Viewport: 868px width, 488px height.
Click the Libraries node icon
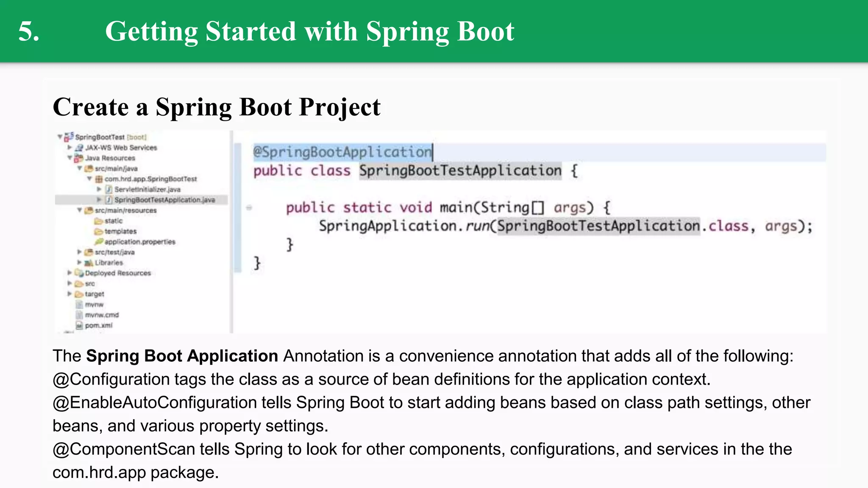(x=89, y=263)
